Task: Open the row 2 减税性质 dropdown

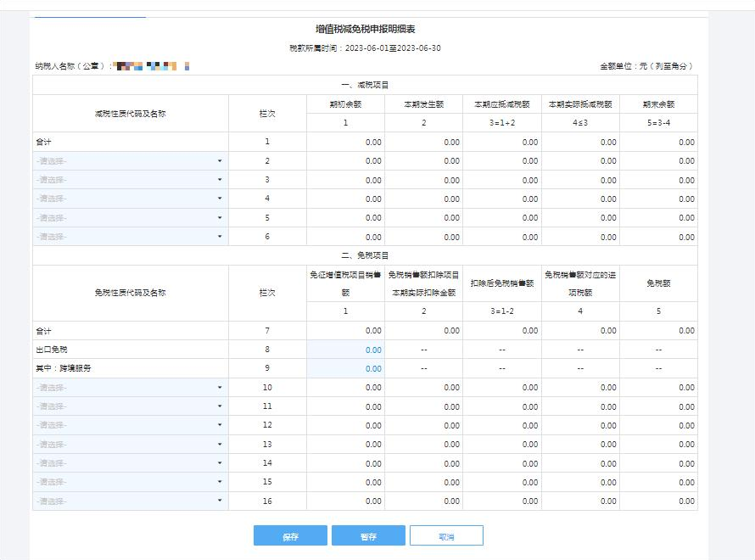Action: tap(131, 161)
